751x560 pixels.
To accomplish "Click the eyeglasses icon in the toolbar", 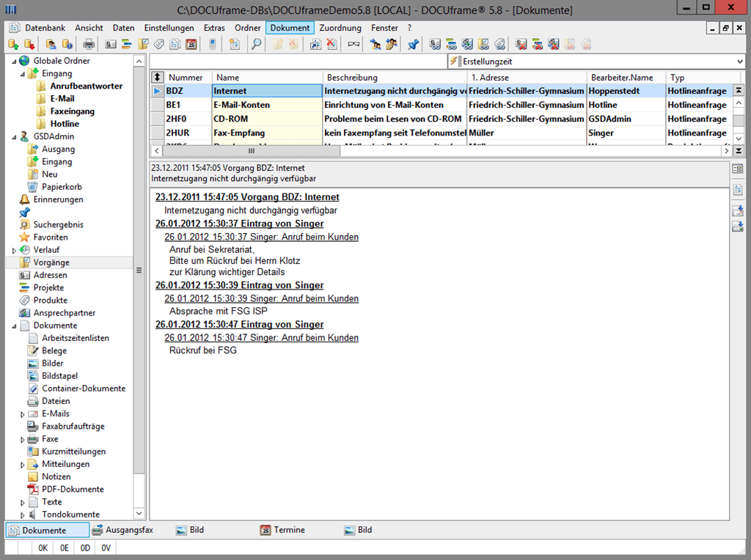I will click(x=353, y=45).
